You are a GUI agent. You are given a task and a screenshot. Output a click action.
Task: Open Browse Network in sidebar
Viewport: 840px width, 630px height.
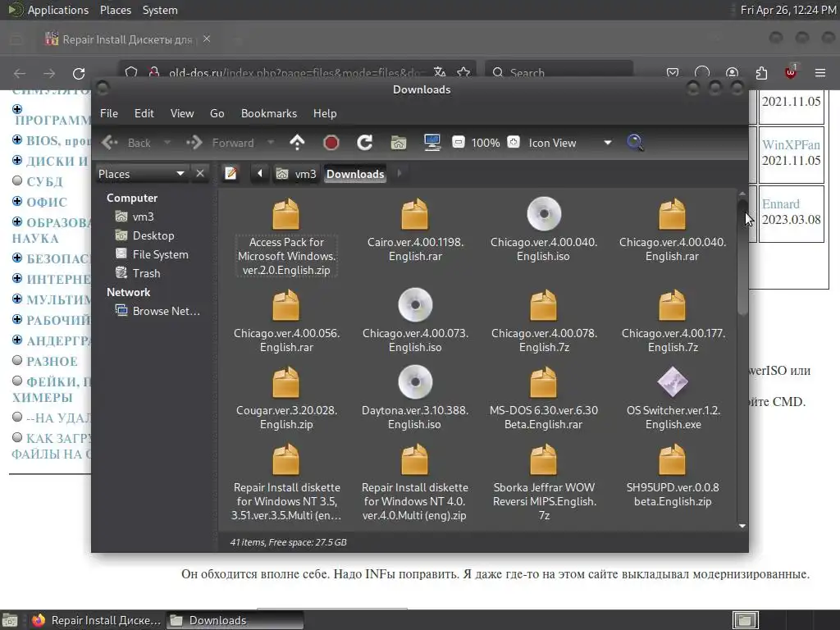(158, 311)
